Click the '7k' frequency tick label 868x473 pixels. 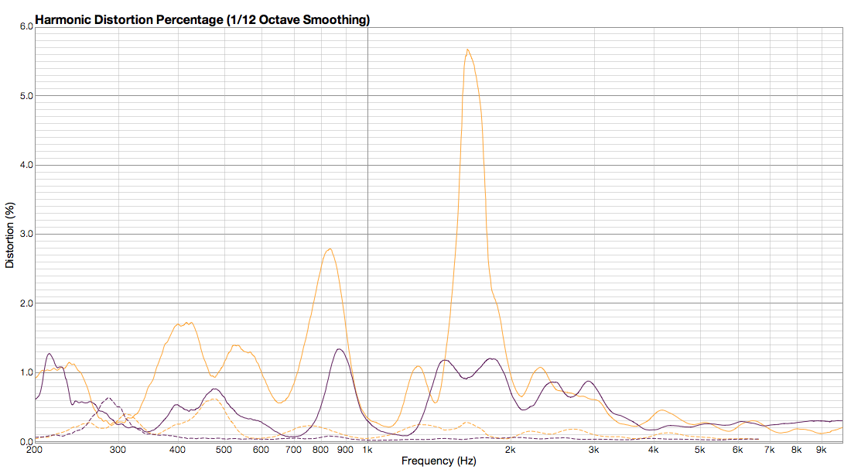point(770,450)
